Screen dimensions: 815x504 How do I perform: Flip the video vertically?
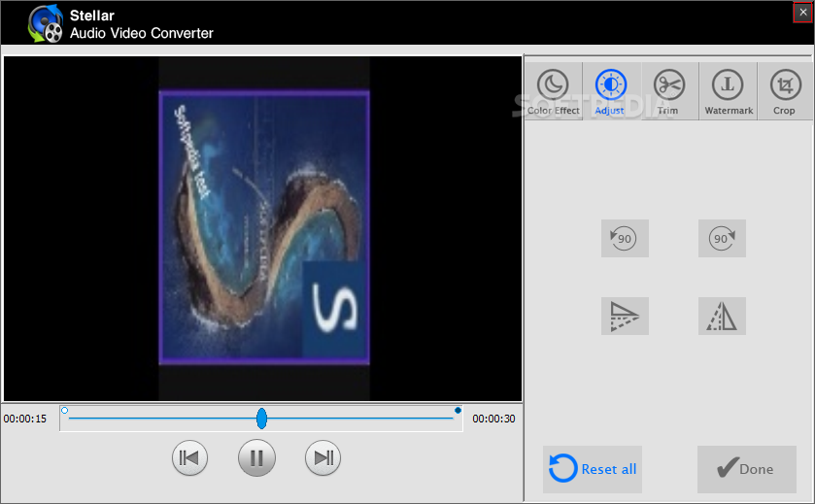tap(625, 316)
